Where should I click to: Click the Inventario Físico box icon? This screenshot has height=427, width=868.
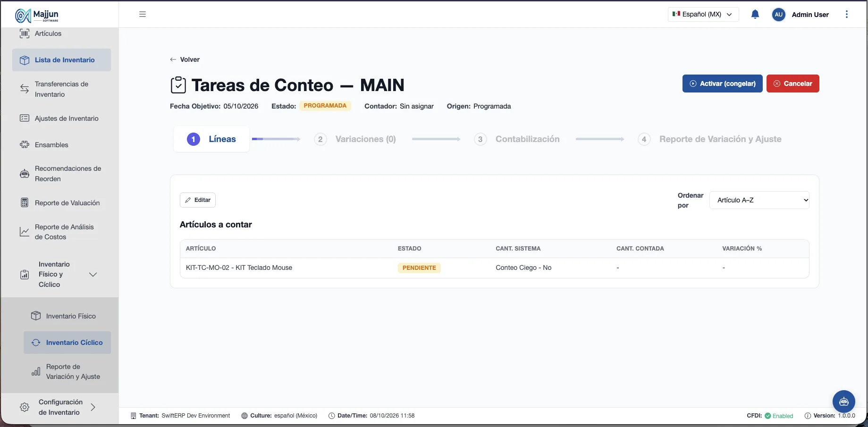pyautogui.click(x=36, y=316)
